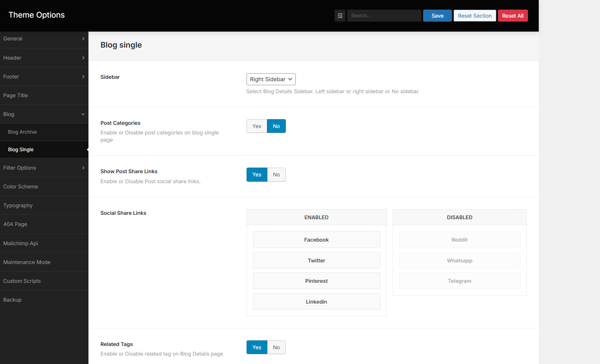The width and height of the screenshot is (600, 364).
Task: Focus the Search options field
Action: pos(384,16)
